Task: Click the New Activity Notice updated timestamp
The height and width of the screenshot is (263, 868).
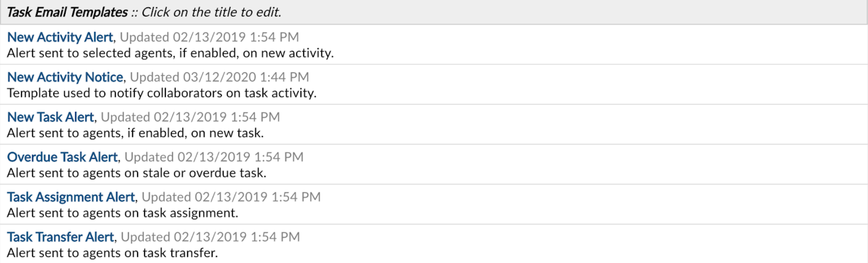Action: pos(219,77)
